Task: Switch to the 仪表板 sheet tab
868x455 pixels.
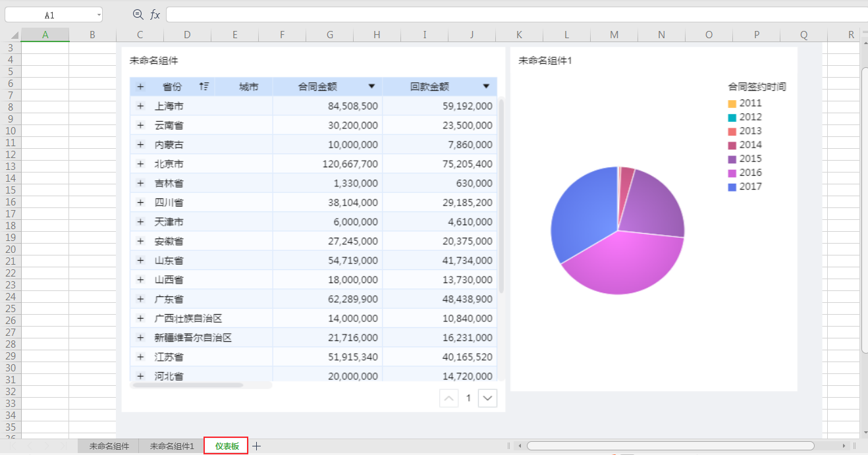Action: coord(226,446)
